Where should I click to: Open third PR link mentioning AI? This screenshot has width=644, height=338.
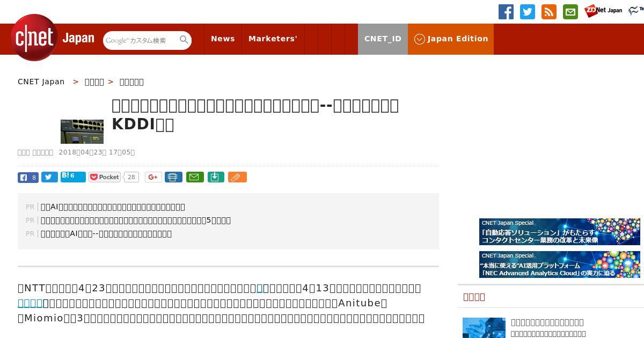point(106,233)
